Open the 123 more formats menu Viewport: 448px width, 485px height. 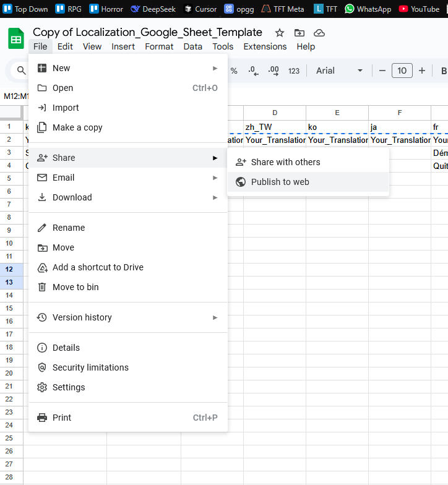pyautogui.click(x=294, y=71)
